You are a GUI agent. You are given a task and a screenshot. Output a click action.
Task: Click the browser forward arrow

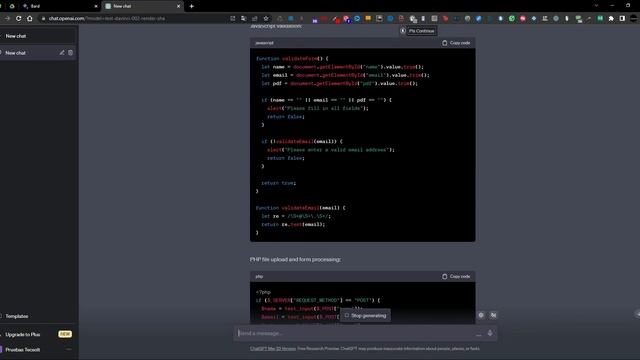[7, 18]
